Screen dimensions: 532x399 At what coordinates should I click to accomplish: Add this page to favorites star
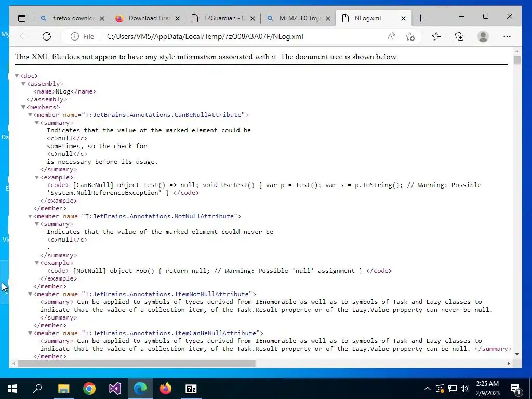pos(410,36)
